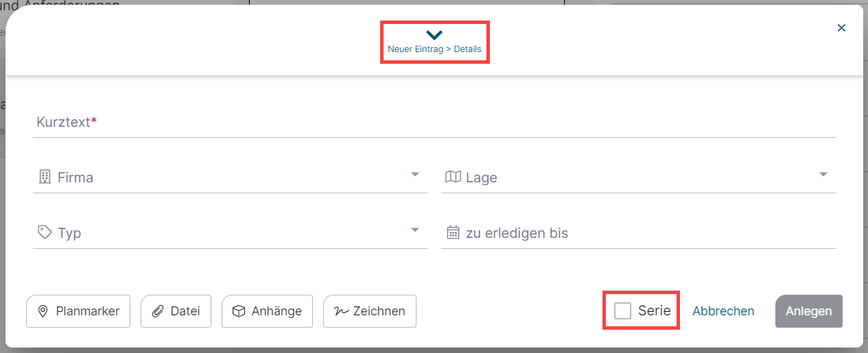Click the Neuer Eintrag > Details breadcrumb
Viewport: 868px width, 353px height.
(x=434, y=49)
